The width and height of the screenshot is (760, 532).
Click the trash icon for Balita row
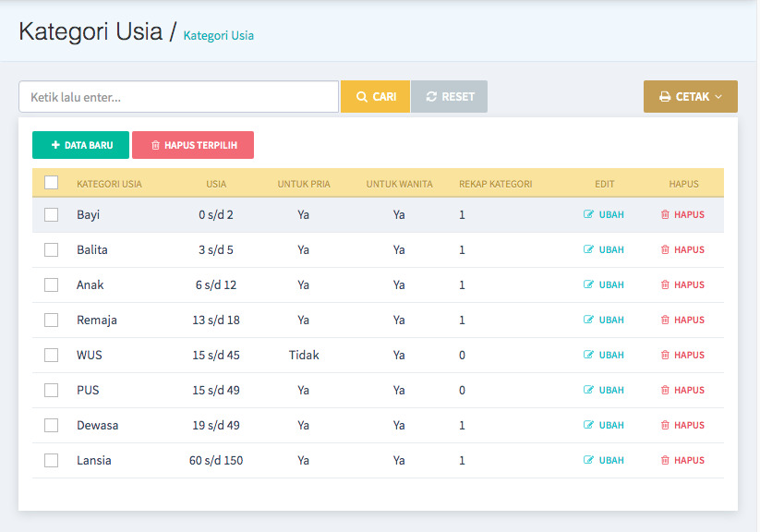click(665, 250)
